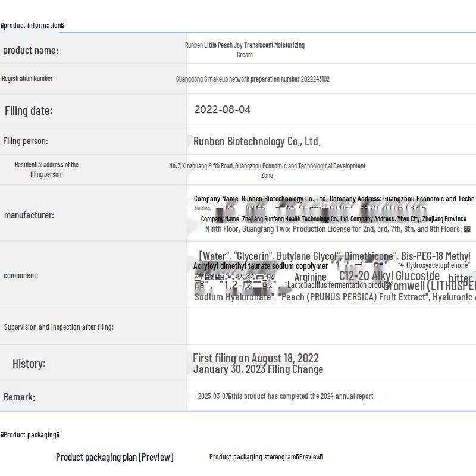Click the 'Sodium Hyaluronate' ingredient line
Image resolution: width=476 pixels, height=476 pixels.
coord(335,297)
